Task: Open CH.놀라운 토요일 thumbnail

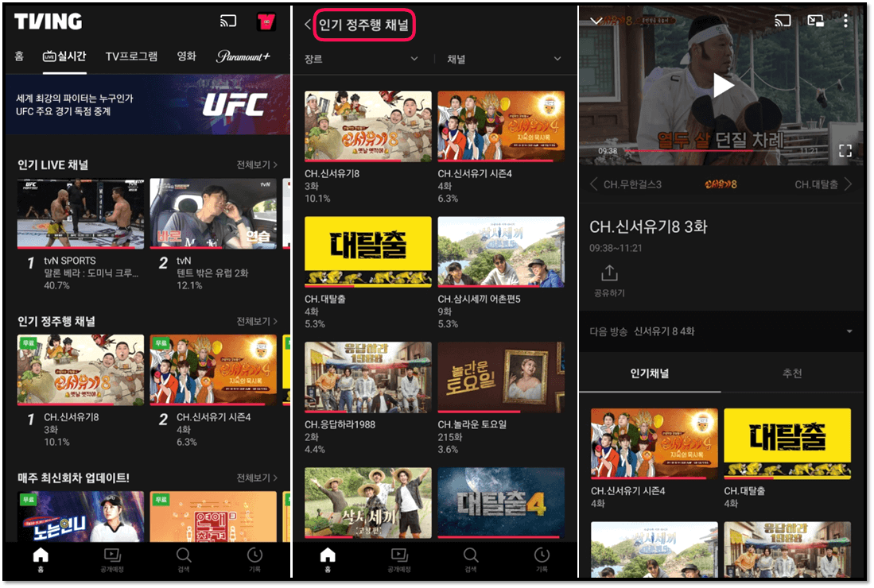Action: (501, 377)
